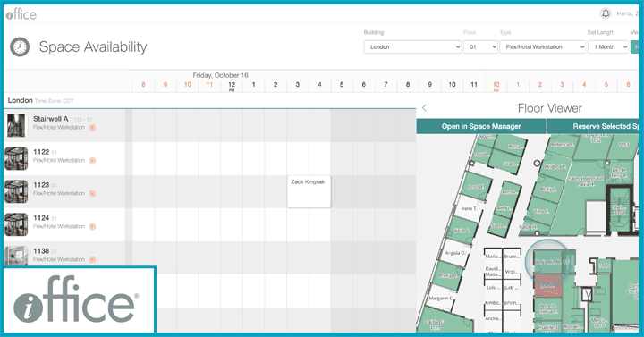Select the red highlighted desk on floor plan

click(x=548, y=286)
